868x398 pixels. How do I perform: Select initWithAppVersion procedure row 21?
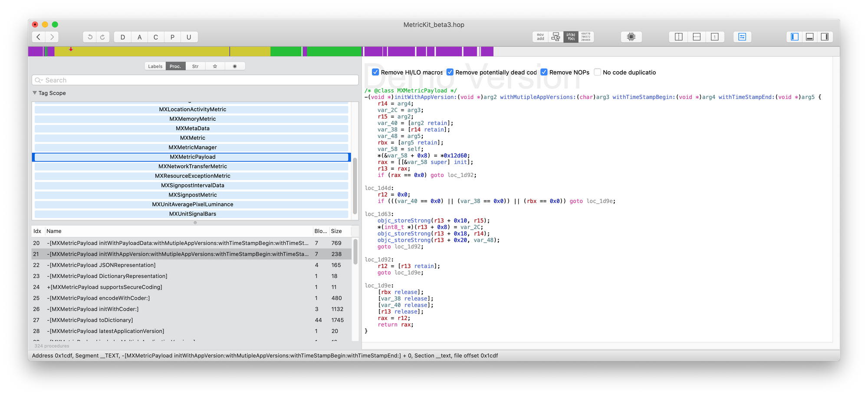point(191,254)
